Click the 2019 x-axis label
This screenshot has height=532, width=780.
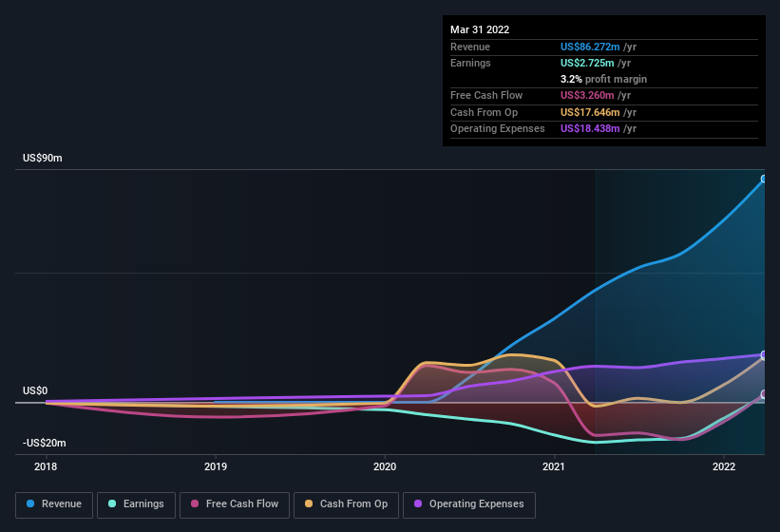coord(216,466)
